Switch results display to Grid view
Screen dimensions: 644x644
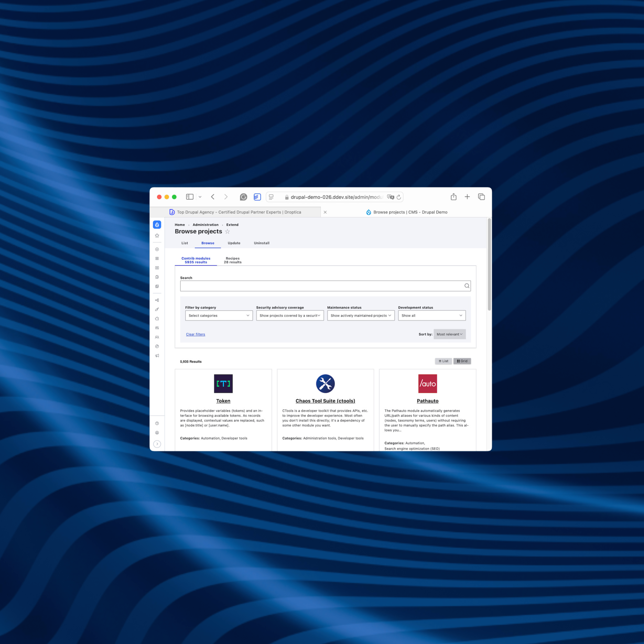click(462, 361)
